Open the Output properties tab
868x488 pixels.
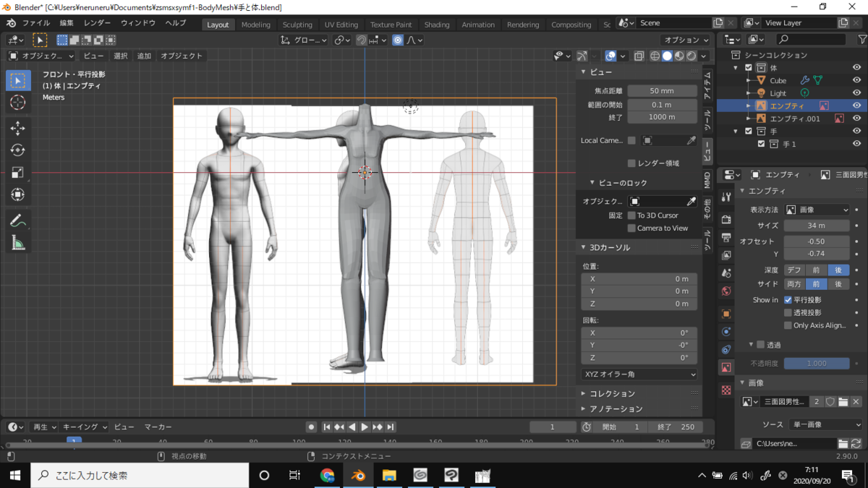[x=726, y=237]
